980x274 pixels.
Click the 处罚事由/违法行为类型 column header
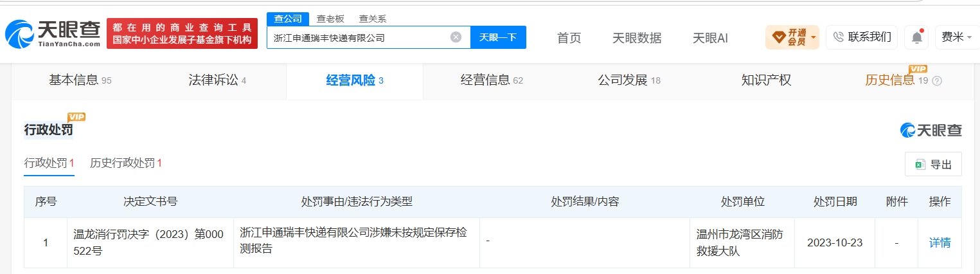pos(357,202)
